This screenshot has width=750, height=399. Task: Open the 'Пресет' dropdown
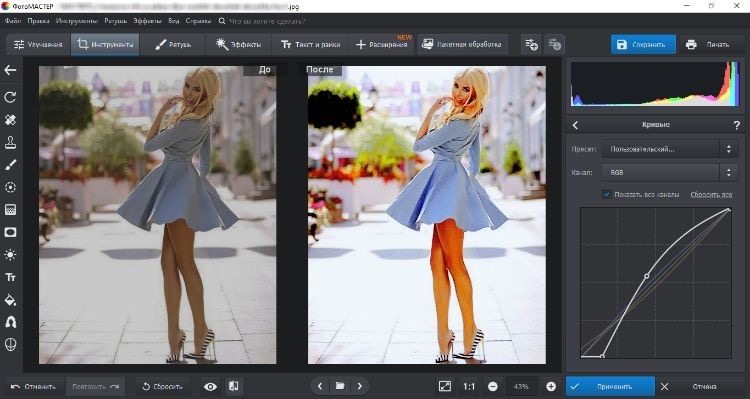pos(670,149)
